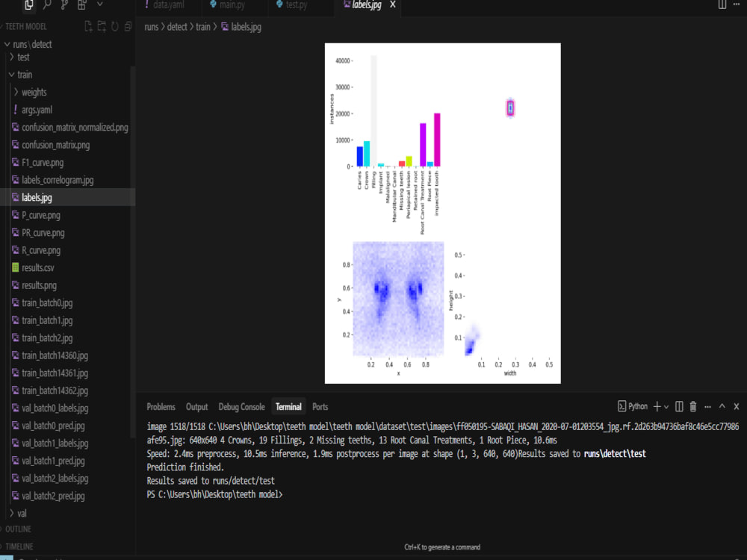The height and width of the screenshot is (560, 747).
Task: Maximize the panel size chevron
Action: point(722,406)
